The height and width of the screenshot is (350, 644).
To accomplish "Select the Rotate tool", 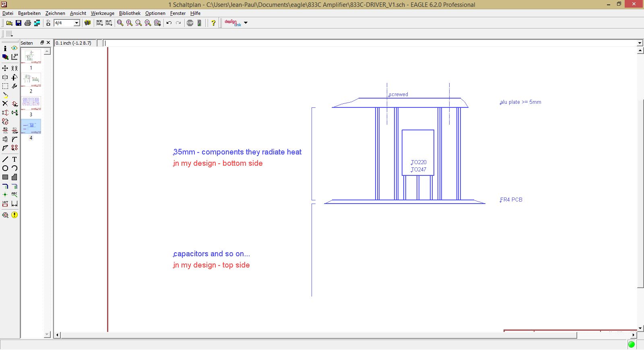I will pyautogui.click(x=14, y=77).
